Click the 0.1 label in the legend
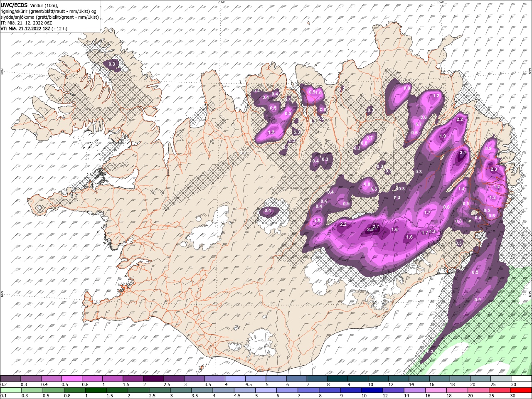Image resolution: width=532 pixels, height=399 pixels. click(3, 396)
